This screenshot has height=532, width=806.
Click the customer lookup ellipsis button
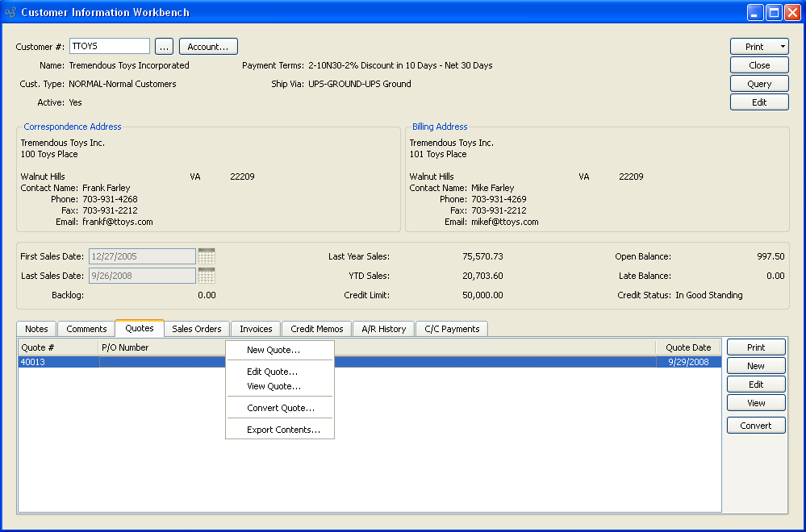click(x=164, y=47)
